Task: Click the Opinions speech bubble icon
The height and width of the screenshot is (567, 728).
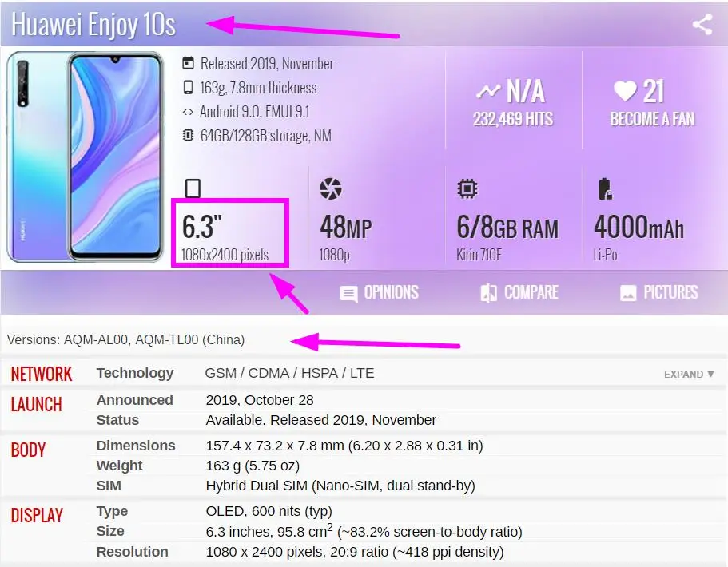Action: (348, 294)
